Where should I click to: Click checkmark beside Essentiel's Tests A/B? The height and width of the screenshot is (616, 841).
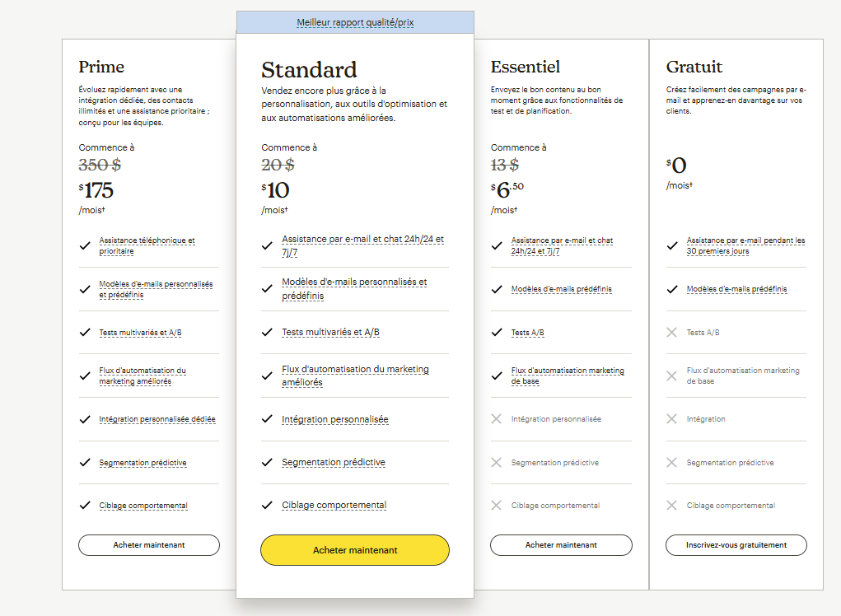coord(497,332)
